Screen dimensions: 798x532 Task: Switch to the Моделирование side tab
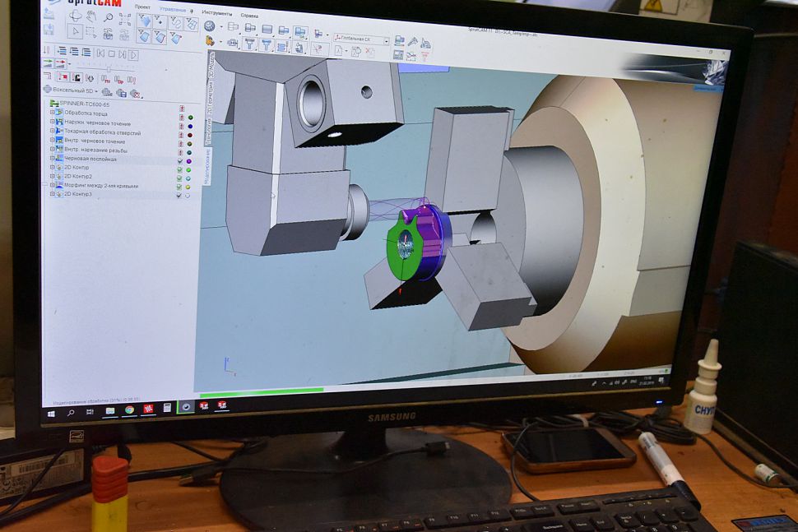pos(206,166)
